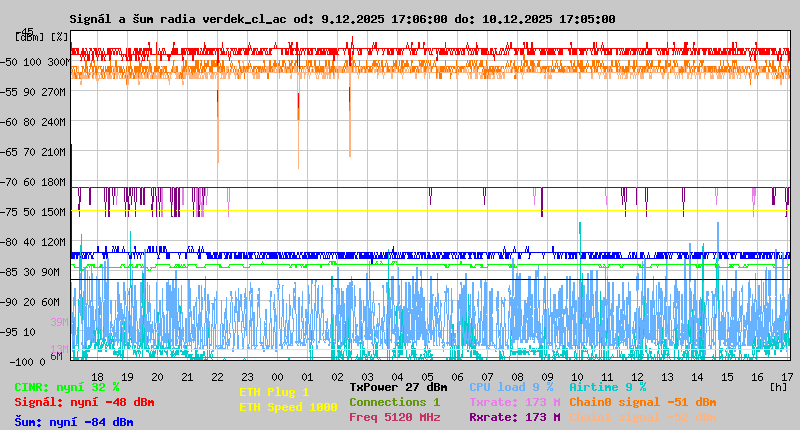Viewport: 800px width, 430px height.
Task: Select the Connections 1 legend label
Action: 394,402
